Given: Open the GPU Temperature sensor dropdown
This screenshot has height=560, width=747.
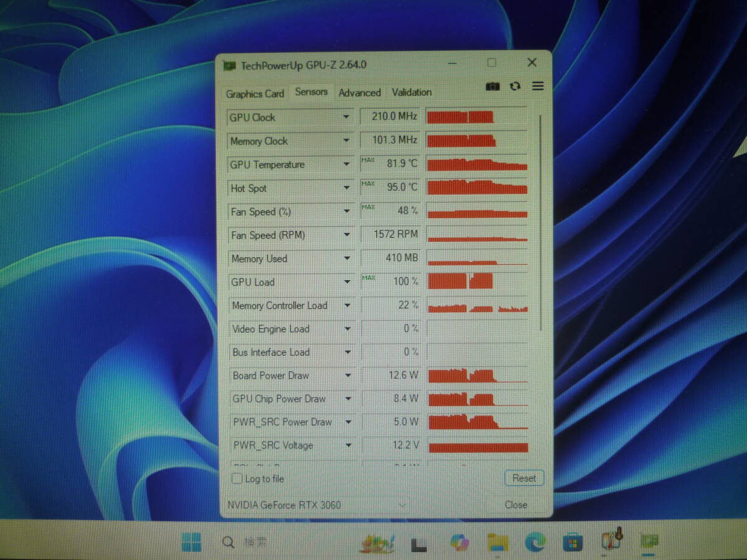Looking at the screenshot, I should 347,164.
